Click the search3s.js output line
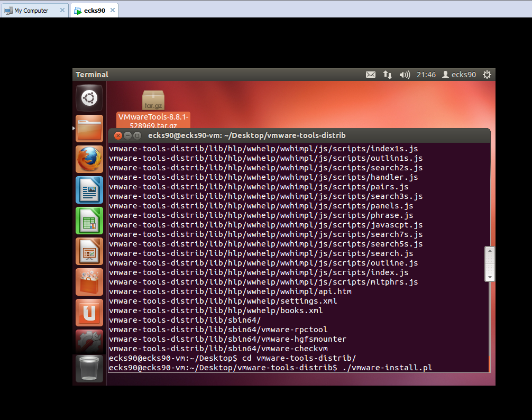Image resolution: width=532 pixels, height=420 pixels. (265, 197)
